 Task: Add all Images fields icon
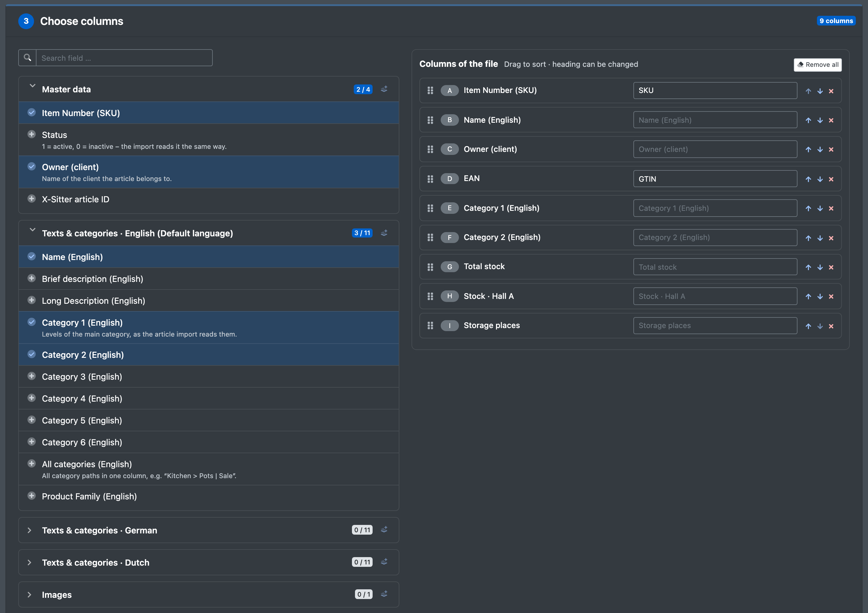(384, 594)
